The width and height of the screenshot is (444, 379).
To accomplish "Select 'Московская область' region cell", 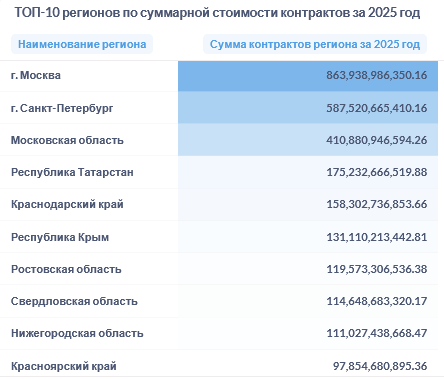I will coord(67,140).
